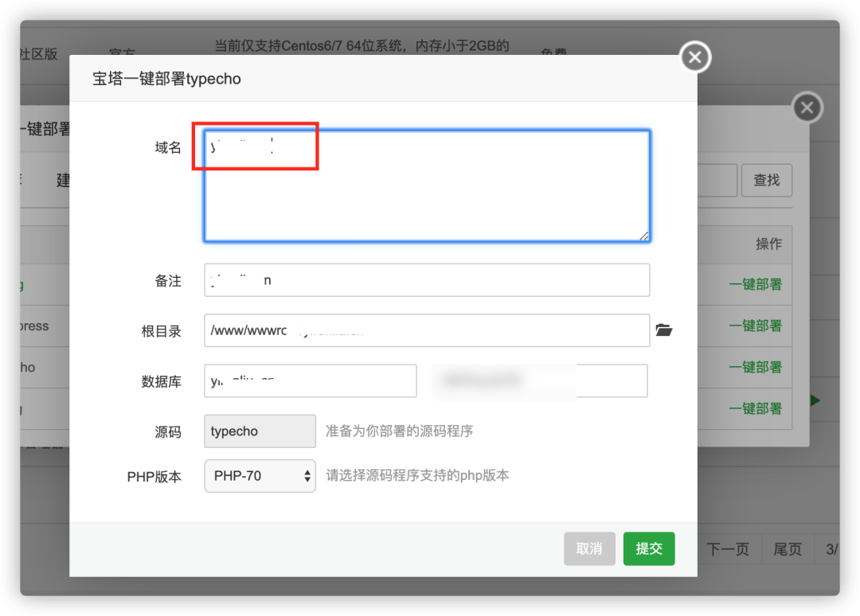Open the PHP-70 version dropdown
The image size is (860, 616).
[260, 476]
